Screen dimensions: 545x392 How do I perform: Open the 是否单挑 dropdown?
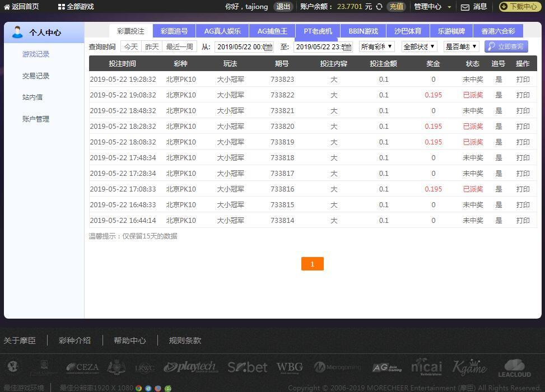pyautogui.click(x=461, y=46)
